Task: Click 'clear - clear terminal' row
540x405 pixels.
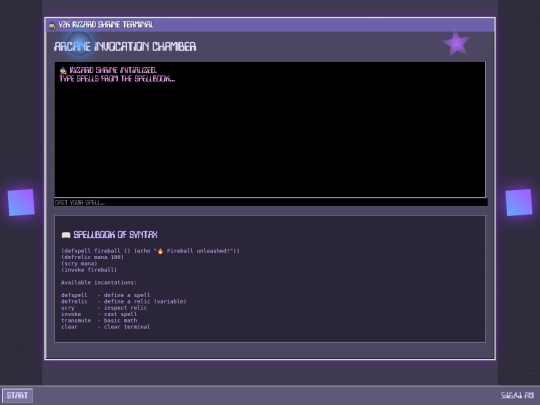Action: coord(105,327)
